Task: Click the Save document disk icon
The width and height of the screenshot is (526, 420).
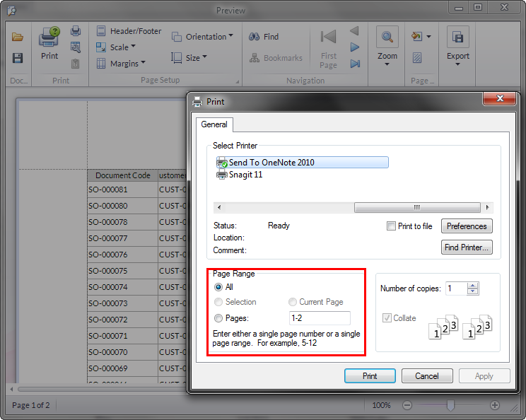Action: click(x=18, y=58)
